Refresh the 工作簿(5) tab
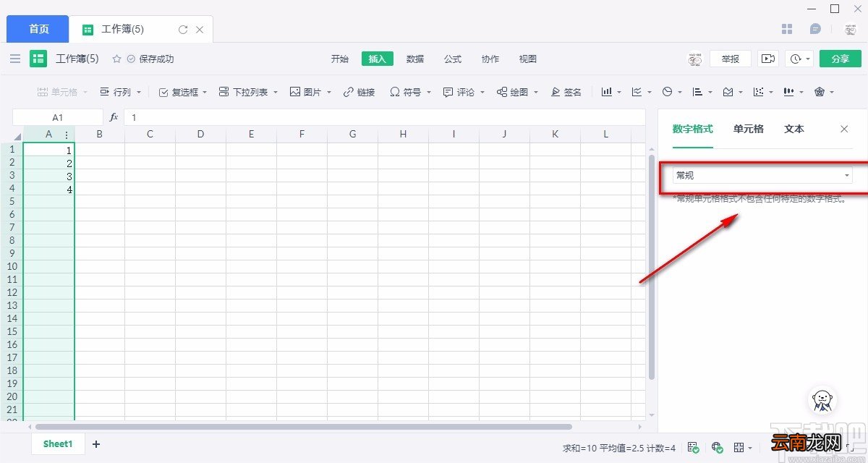The image size is (868, 463). point(183,30)
